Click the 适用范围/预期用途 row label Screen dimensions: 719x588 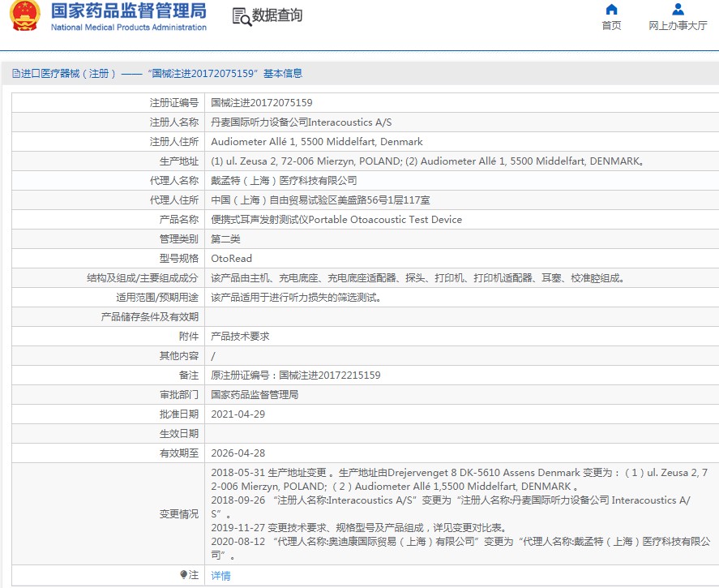(157, 298)
